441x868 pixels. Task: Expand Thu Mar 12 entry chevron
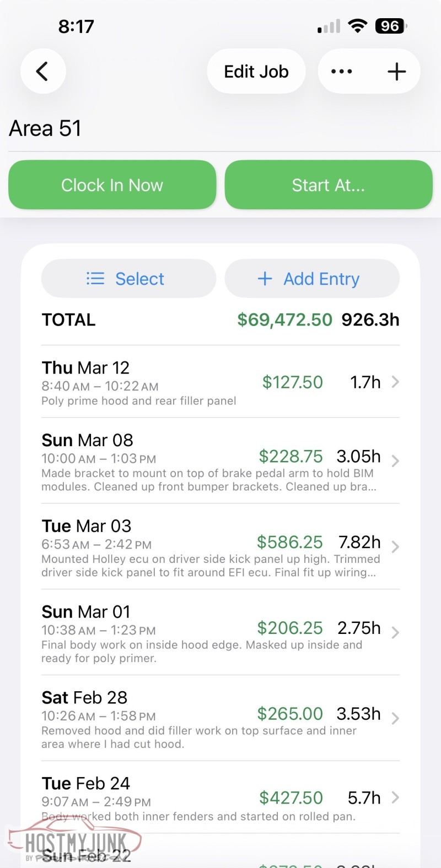point(395,382)
